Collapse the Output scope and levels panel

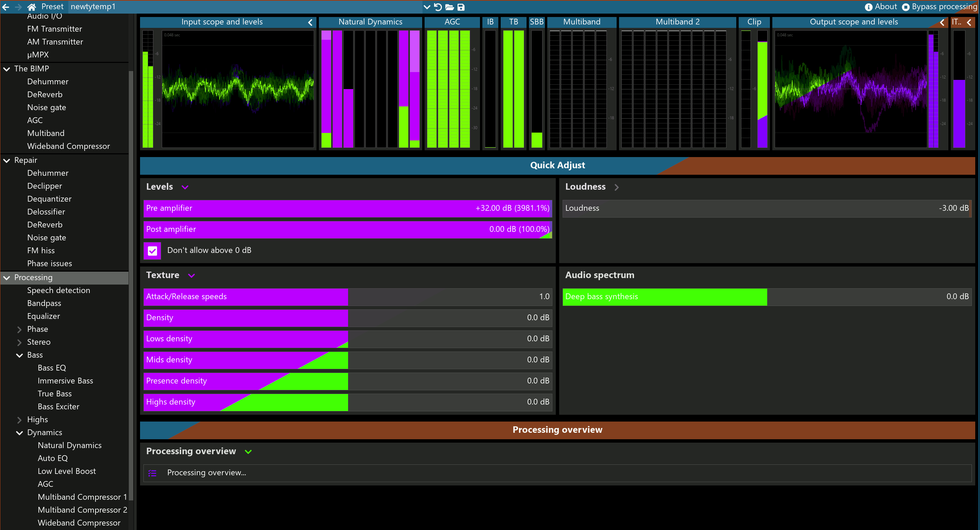942,22
